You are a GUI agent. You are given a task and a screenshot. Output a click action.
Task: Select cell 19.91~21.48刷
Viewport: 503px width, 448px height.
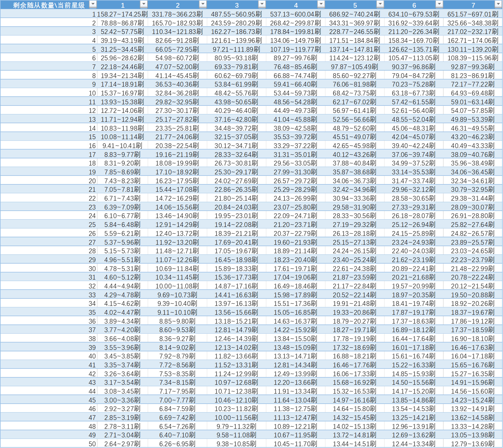355,303
